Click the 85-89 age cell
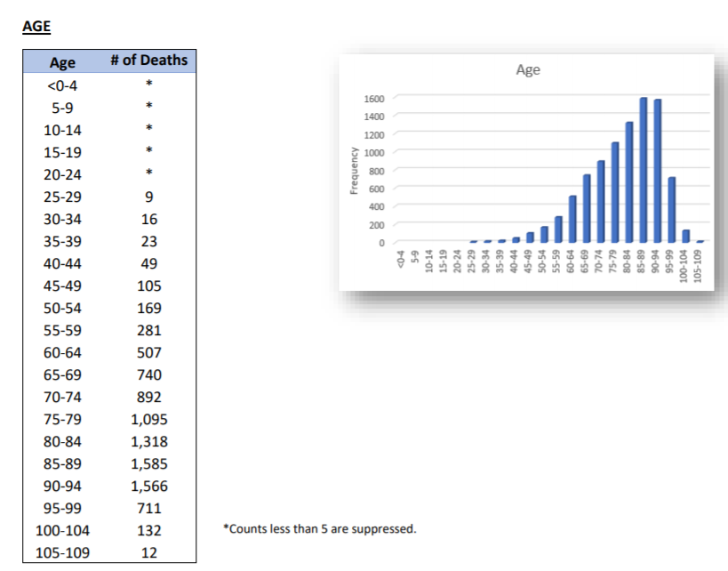Viewport: 728px width, 571px height. [62, 464]
